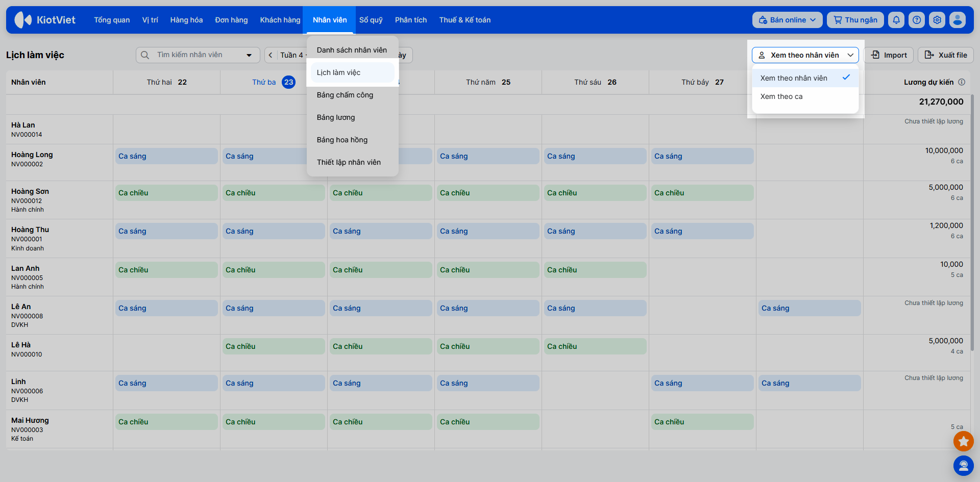Open the blue chat support icon
Screen dimensions: 980x482
[x=963, y=466]
